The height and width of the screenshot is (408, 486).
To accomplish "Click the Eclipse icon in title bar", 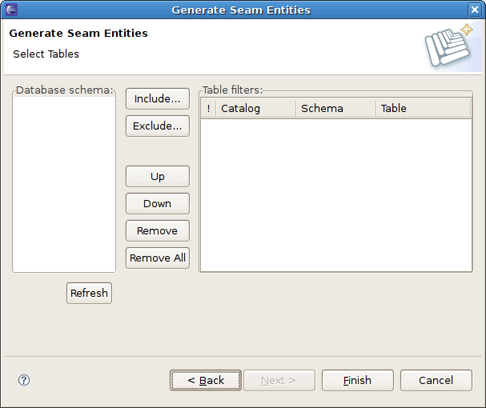I will (x=12, y=10).
